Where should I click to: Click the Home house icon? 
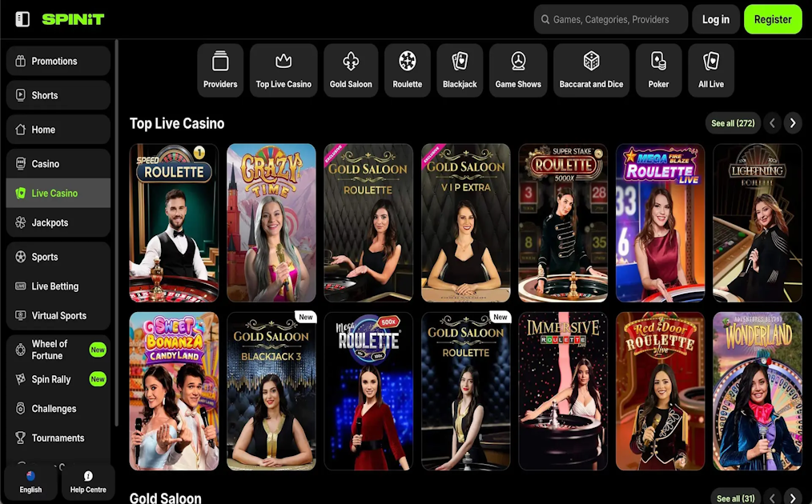point(20,130)
